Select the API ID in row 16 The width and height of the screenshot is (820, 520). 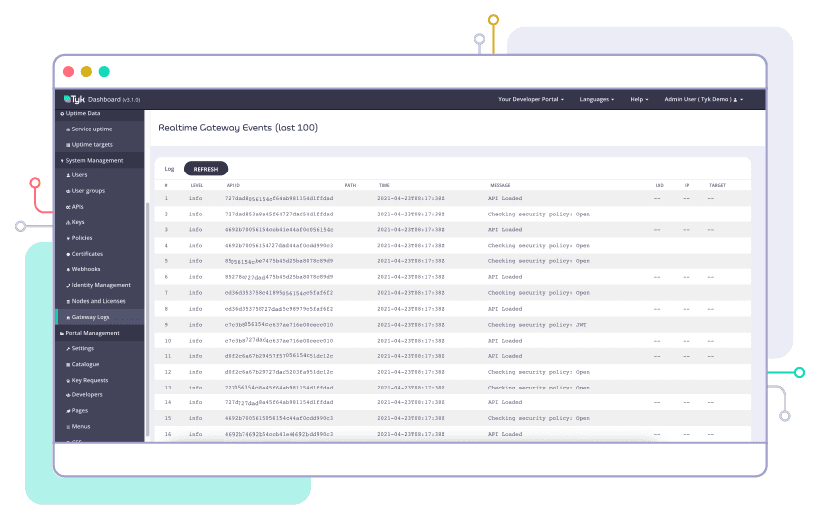point(279,434)
